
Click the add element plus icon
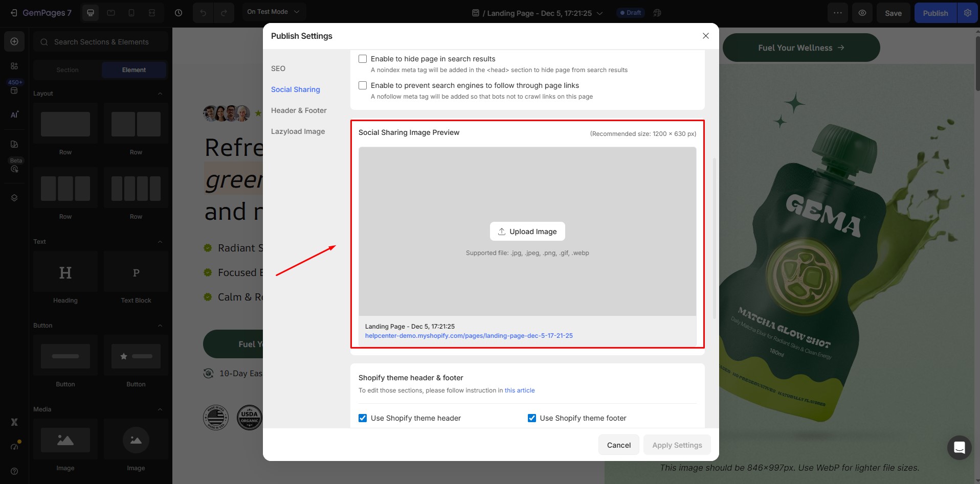[14, 41]
